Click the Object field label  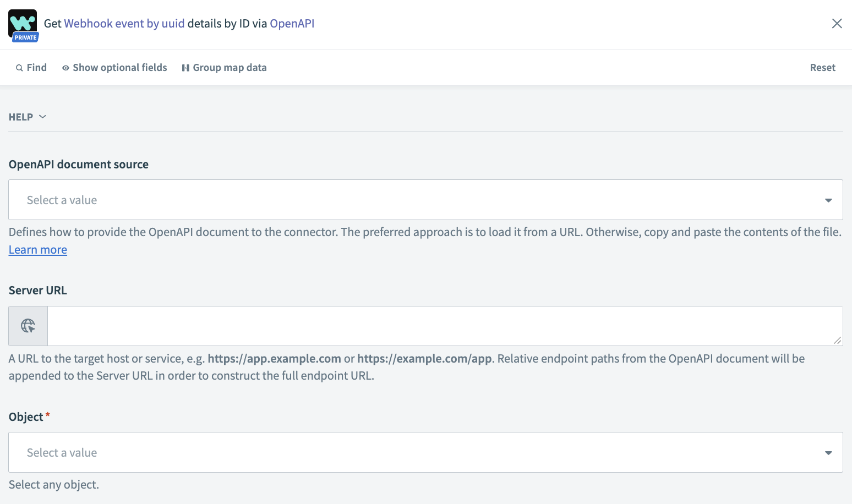tap(26, 417)
